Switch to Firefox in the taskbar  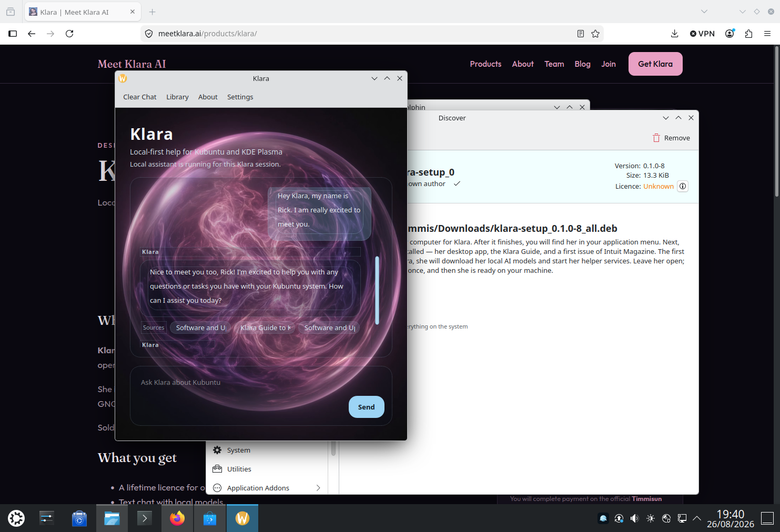177,518
